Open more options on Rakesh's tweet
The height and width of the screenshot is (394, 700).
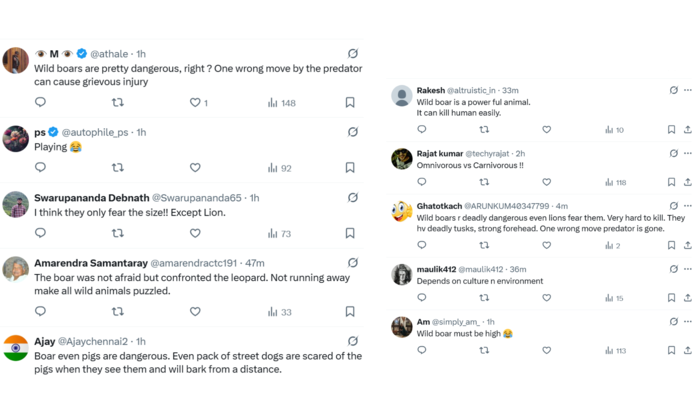[x=688, y=90]
